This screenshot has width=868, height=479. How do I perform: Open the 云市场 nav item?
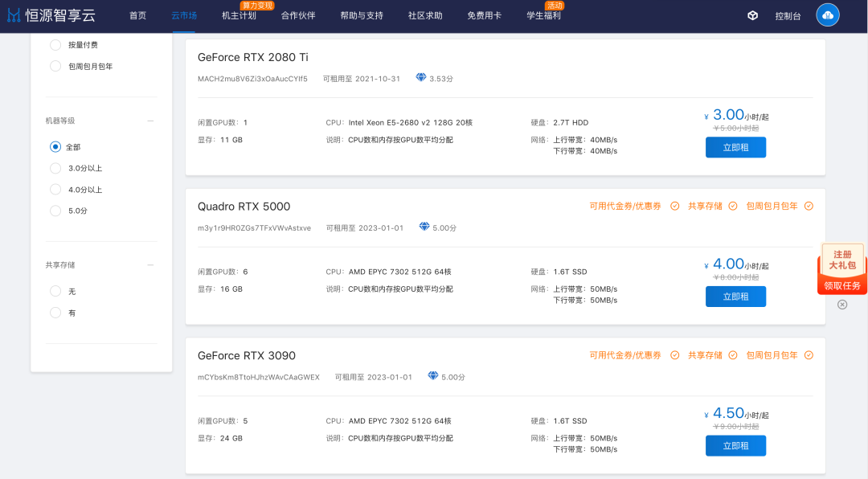coord(184,15)
